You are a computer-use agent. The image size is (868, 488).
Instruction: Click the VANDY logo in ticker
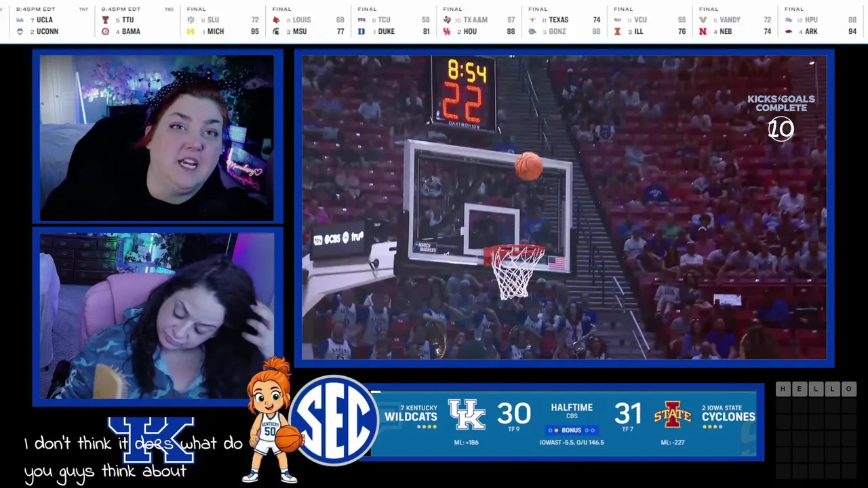click(703, 20)
